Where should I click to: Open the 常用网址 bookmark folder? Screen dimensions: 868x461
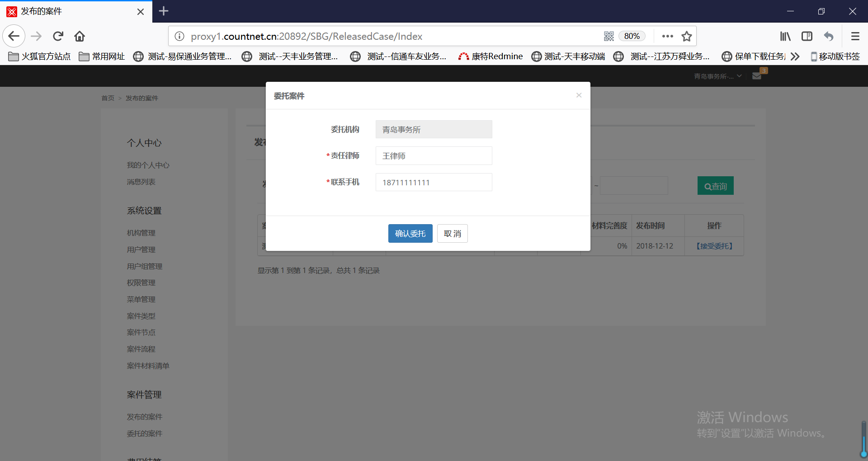[102, 56]
